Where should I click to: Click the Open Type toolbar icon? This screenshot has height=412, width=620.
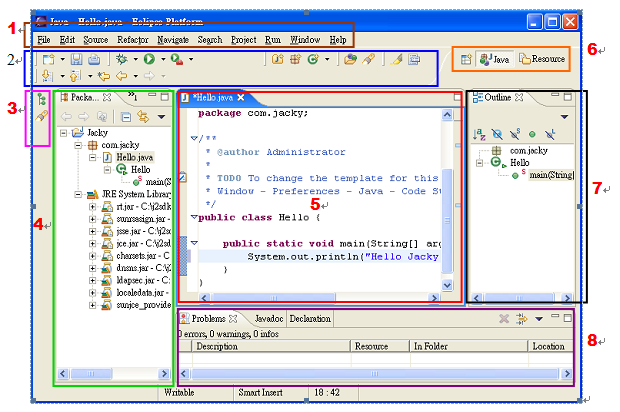tap(350, 59)
